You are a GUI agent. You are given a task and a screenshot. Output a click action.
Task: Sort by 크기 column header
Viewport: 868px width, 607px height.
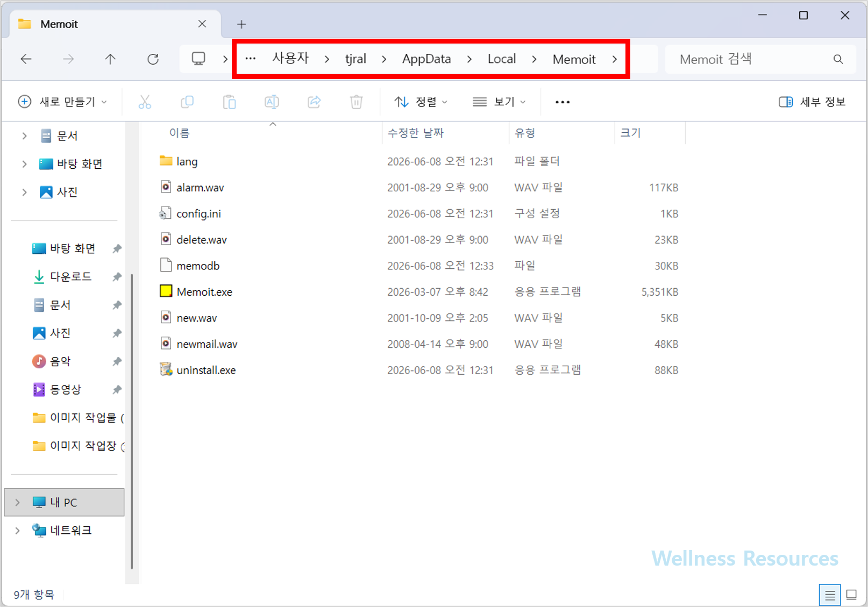point(630,133)
